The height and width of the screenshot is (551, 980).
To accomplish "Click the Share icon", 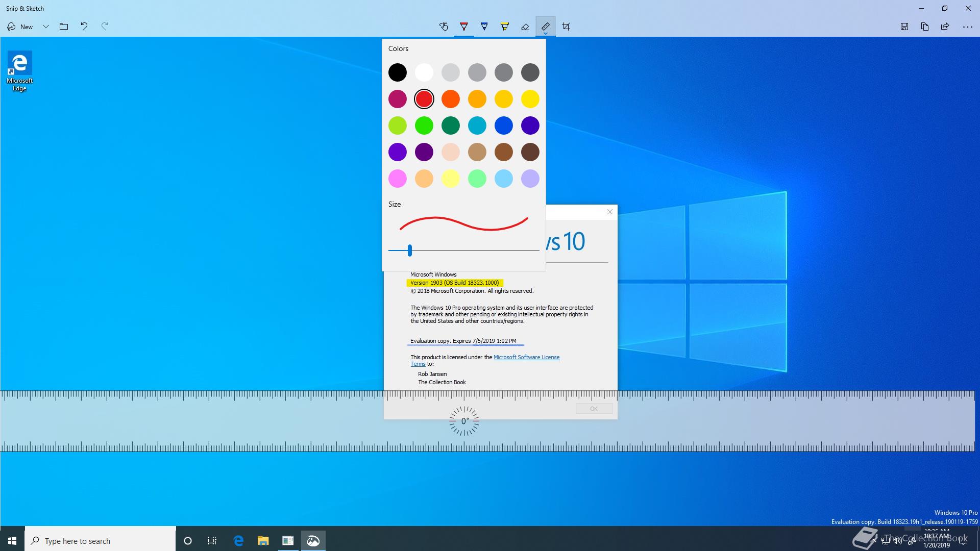I will (x=945, y=27).
